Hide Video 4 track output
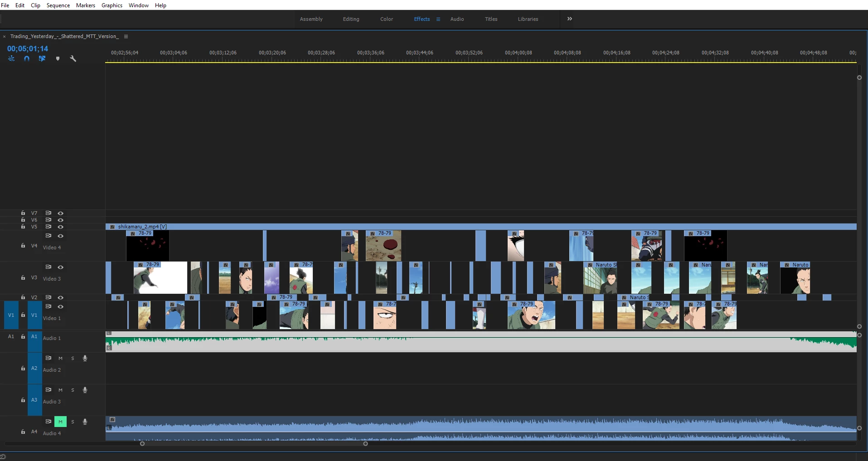868x461 pixels. 60,236
